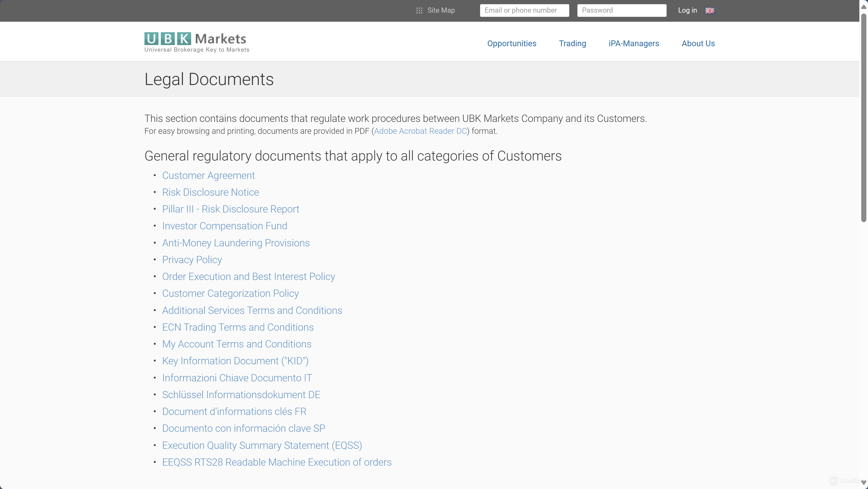Focus the Password input field
This screenshot has width=868, height=489.
click(621, 11)
